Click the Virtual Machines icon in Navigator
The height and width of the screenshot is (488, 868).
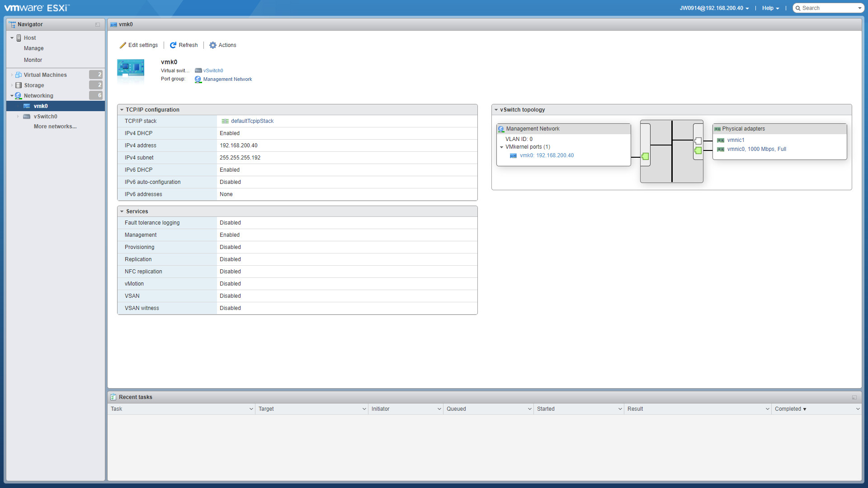19,75
